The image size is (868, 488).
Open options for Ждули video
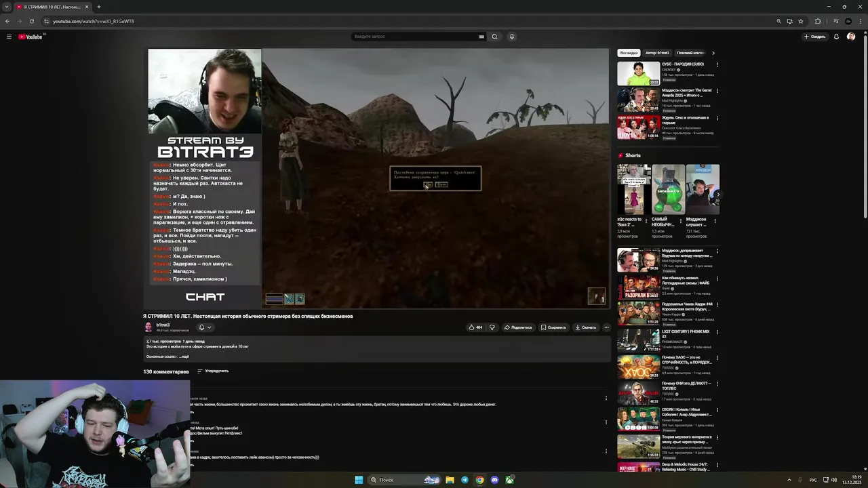(x=717, y=118)
